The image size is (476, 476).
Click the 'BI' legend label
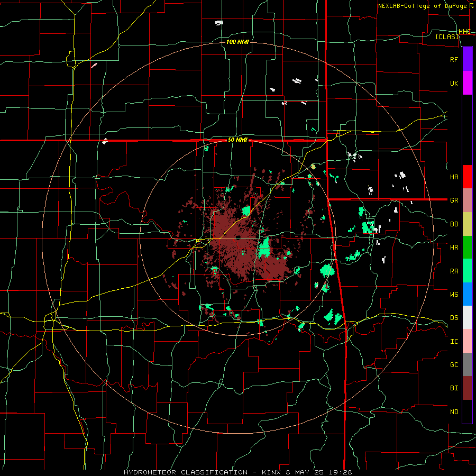click(x=454, y=388)
